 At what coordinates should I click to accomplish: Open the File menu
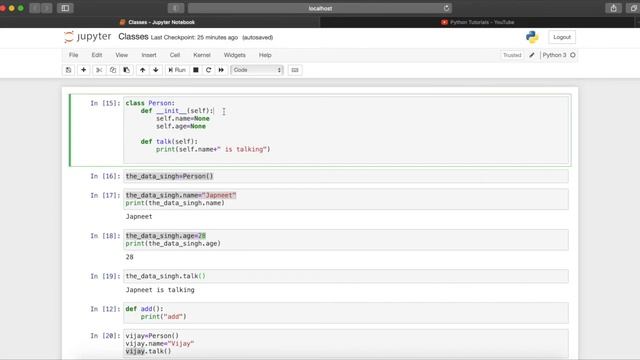point(73,55)
